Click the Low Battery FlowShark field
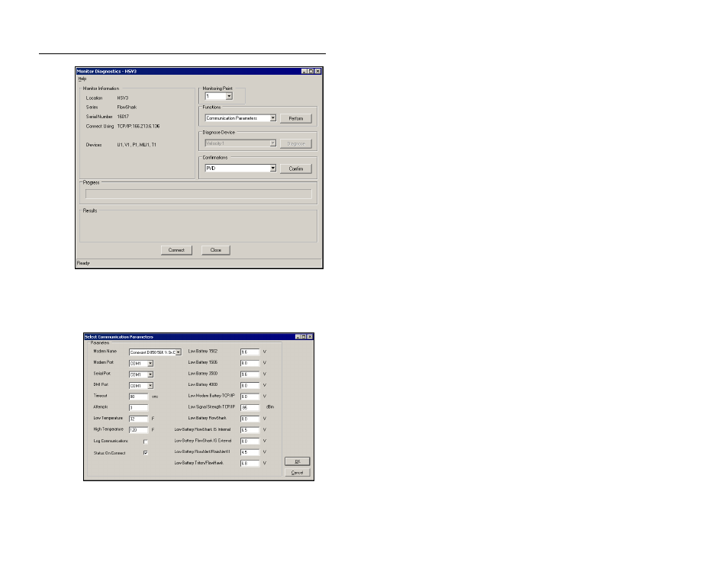Screen dimensions: 728x562 [x=250, y=419]
